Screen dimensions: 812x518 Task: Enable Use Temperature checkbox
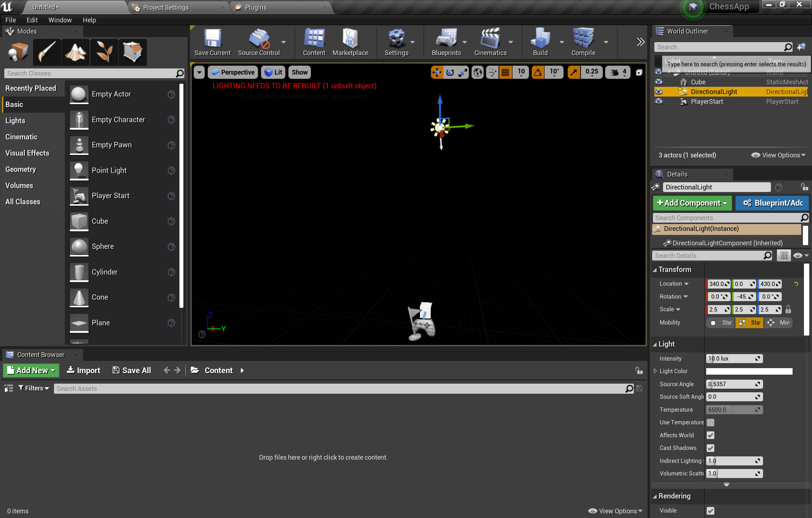click(710, 422)
